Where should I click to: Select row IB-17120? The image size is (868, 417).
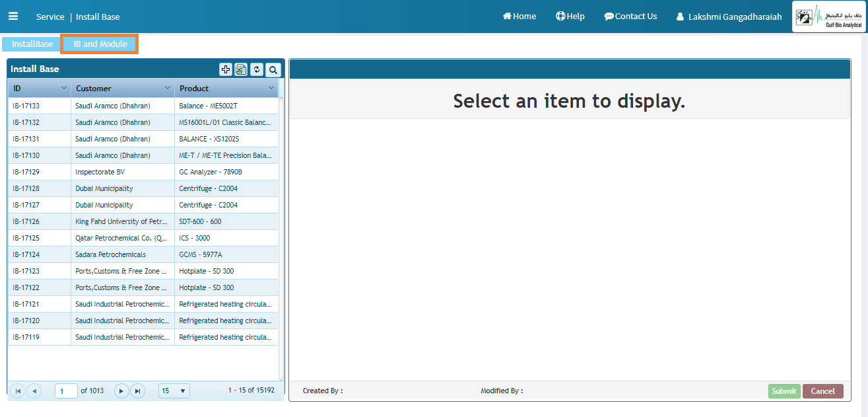(x=143, y=321)
